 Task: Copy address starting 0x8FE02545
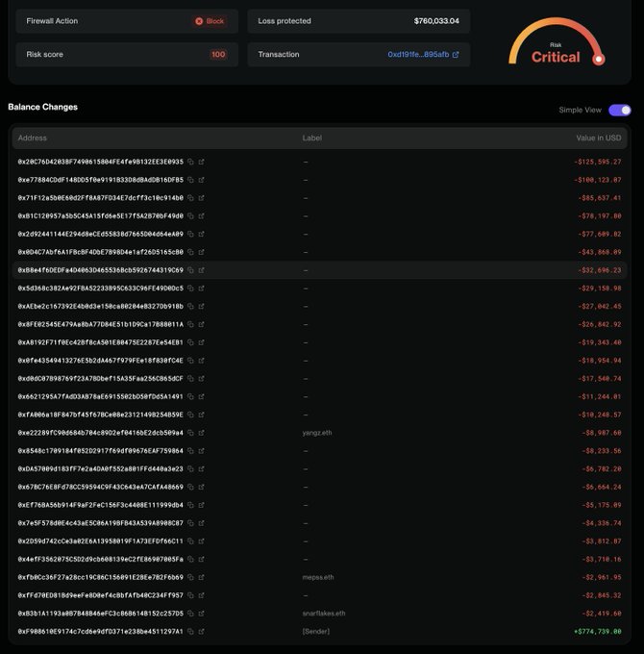coord(190,324)
